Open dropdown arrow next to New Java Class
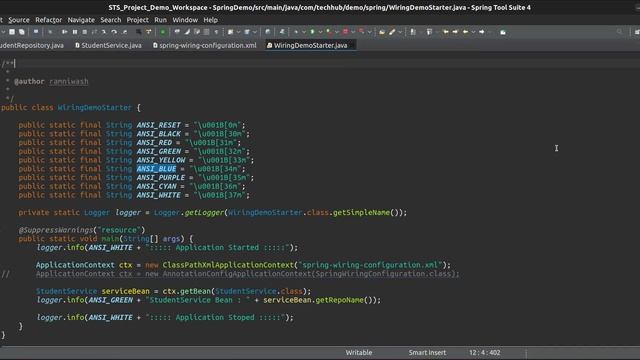640x360 pixels. tap(255, 32)
